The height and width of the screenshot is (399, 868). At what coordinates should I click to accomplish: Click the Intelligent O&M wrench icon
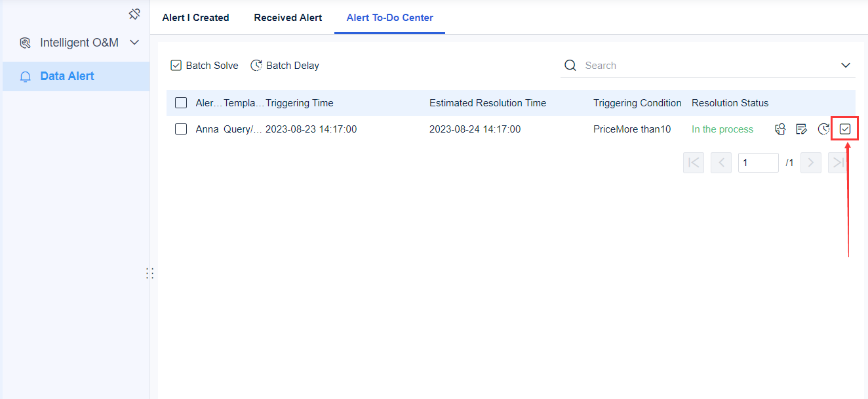(25, 43)
